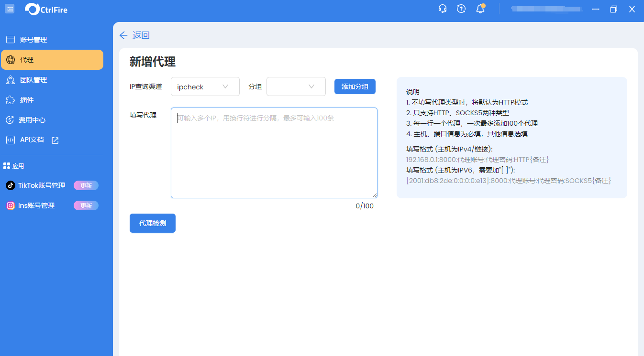
Task: Minimize the CtrlFire window
Action: (595, 9)
